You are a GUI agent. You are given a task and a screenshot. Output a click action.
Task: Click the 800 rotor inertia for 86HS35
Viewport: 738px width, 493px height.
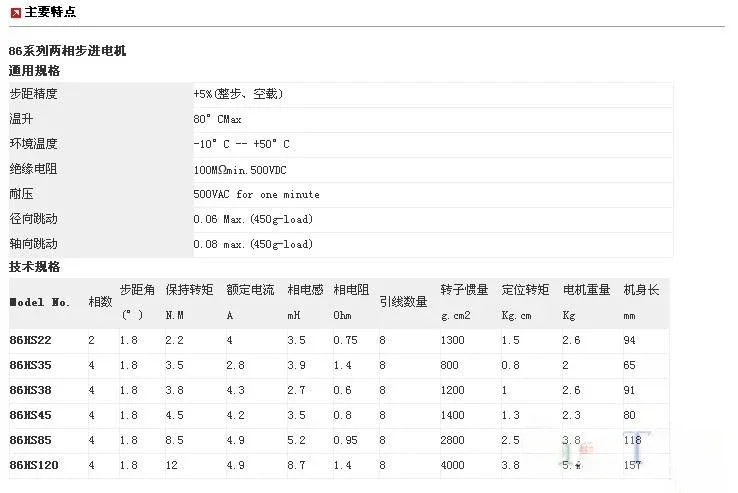449,365
